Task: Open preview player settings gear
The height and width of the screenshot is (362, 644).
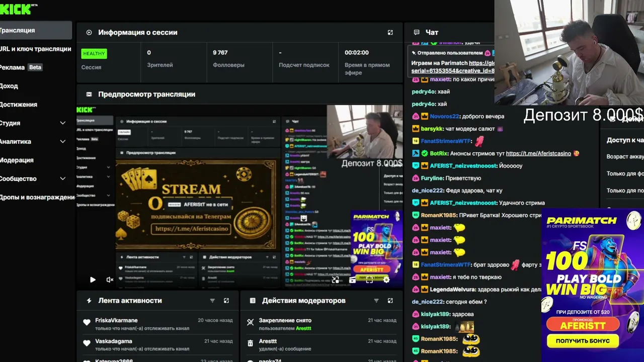Action: (386, 280)
